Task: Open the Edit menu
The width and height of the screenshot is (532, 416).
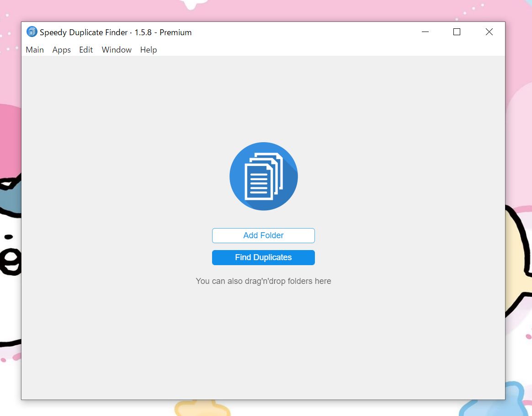Action: (86, 50)
